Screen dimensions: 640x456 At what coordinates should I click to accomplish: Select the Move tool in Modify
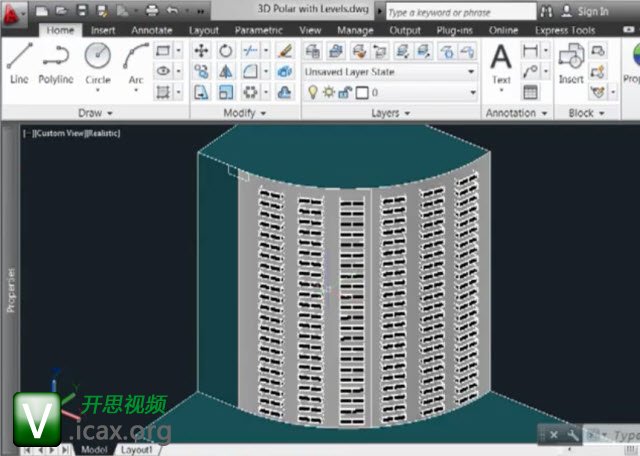coord(201,50)
